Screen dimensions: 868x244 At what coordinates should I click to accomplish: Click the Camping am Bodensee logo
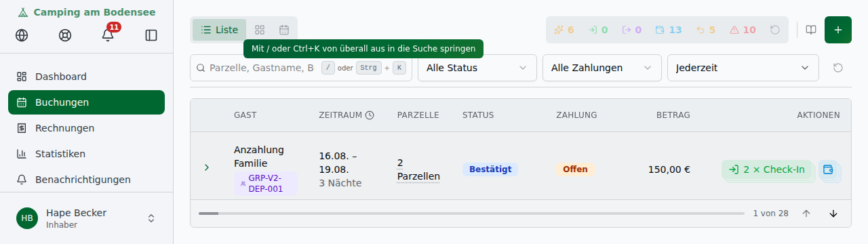point(86,12)
